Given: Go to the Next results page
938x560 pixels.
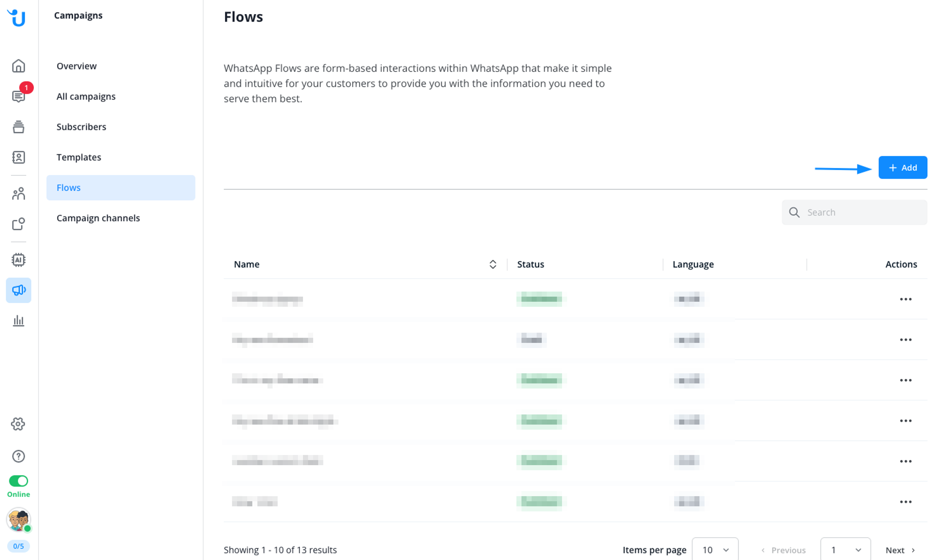Looking at the screenshot, I should pyautogui.click(x=900, y=550).
